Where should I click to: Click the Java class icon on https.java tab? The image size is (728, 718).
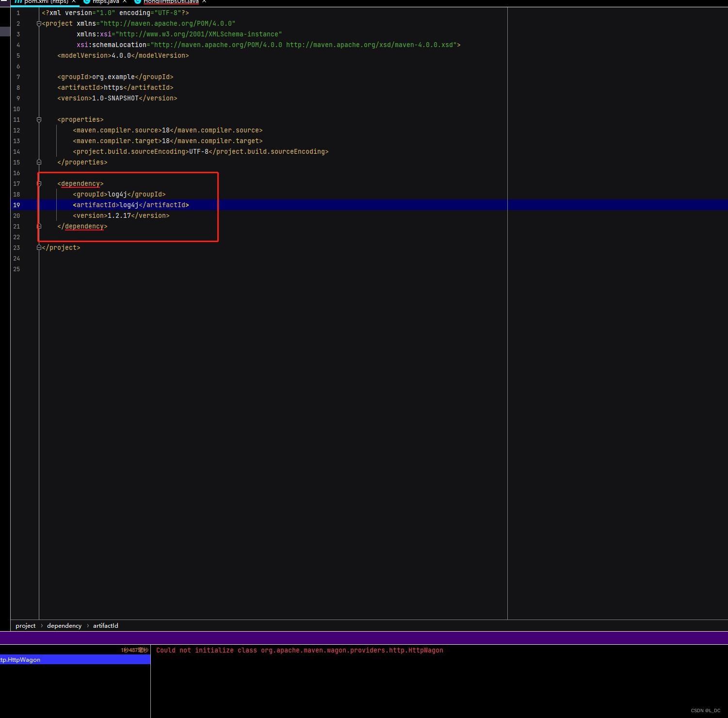tap(86, 2)
